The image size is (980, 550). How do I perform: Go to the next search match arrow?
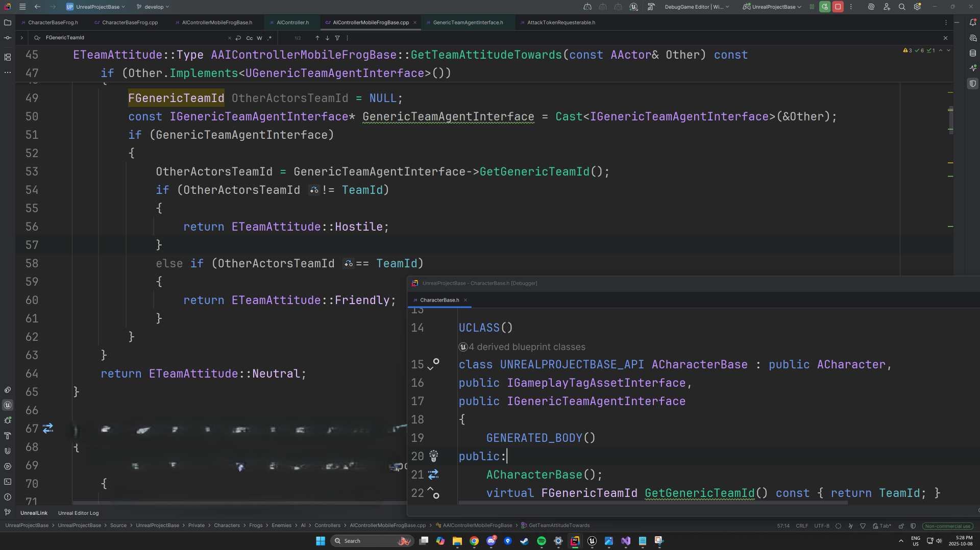pyautogui.click(x=327, y=38)
